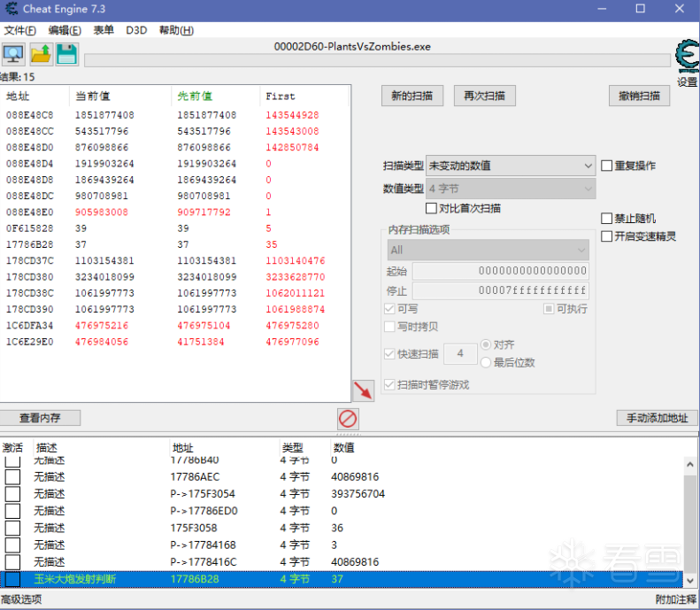Select result row 088E48E0
This screenshot has height=610, width=700.
point(175,212)
